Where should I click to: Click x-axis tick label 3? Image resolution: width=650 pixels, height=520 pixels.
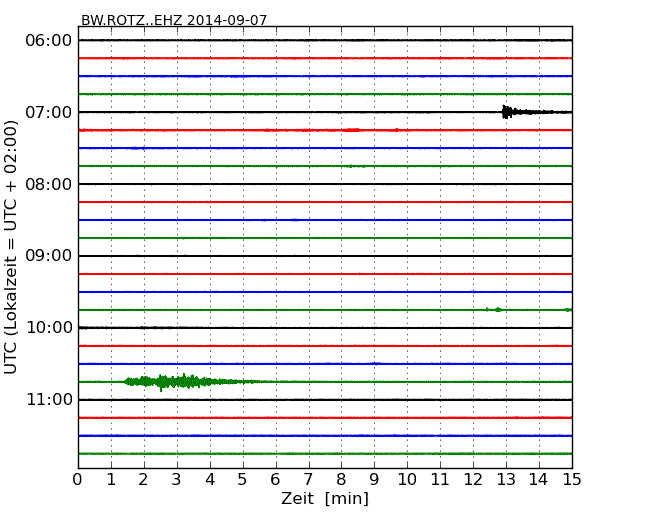pos(177,480)
